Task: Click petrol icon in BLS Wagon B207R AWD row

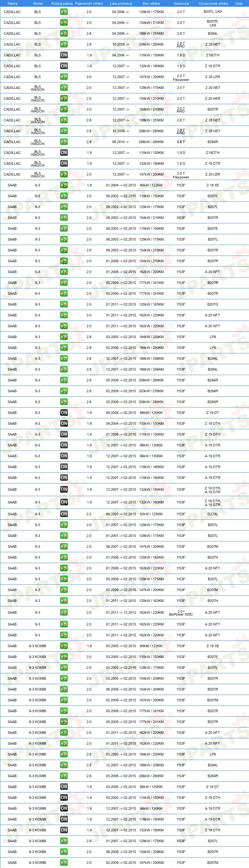Action: point(64,109)
